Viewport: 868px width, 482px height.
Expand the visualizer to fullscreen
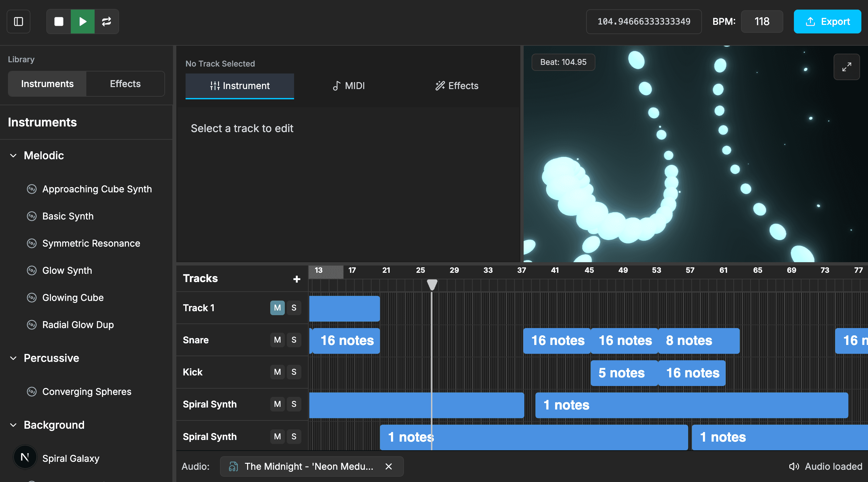pos(846,67)
